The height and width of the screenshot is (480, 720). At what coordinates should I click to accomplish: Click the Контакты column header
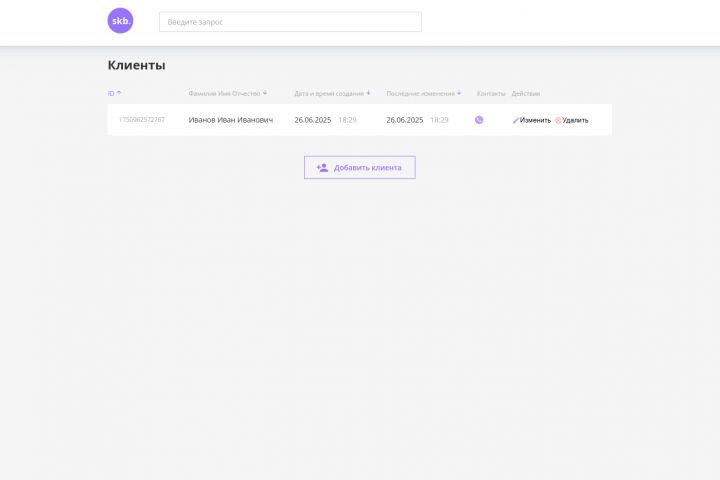coord(491,94)
